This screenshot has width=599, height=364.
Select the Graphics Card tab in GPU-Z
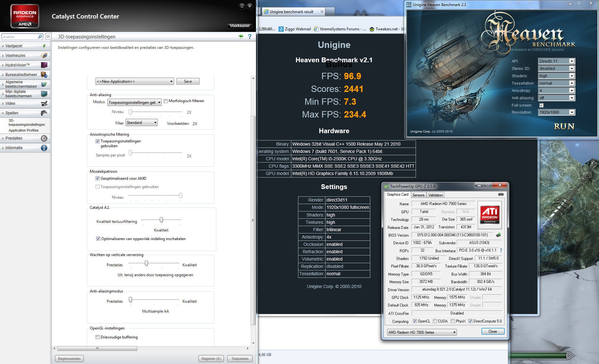397,194
